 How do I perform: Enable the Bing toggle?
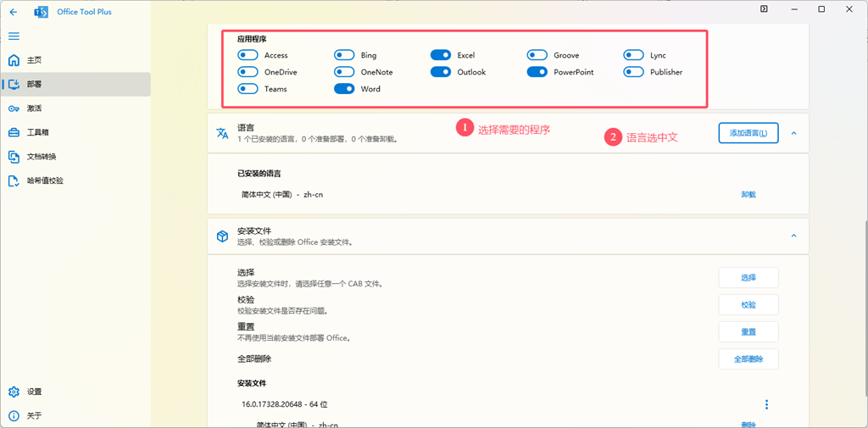click(x=344, y=55)
